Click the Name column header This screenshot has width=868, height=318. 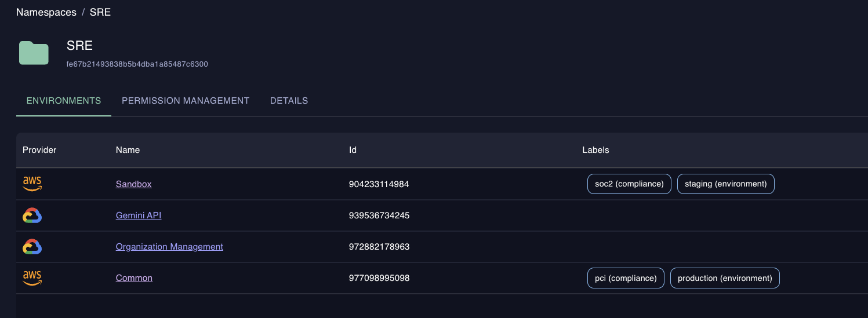[x=128, y=150]
